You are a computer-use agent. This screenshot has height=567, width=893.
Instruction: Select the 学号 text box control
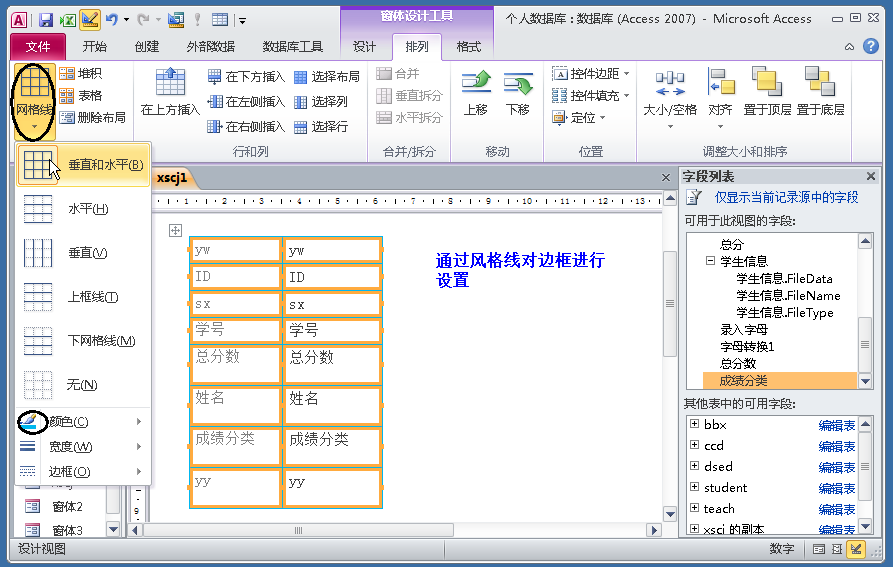(332, 331)
